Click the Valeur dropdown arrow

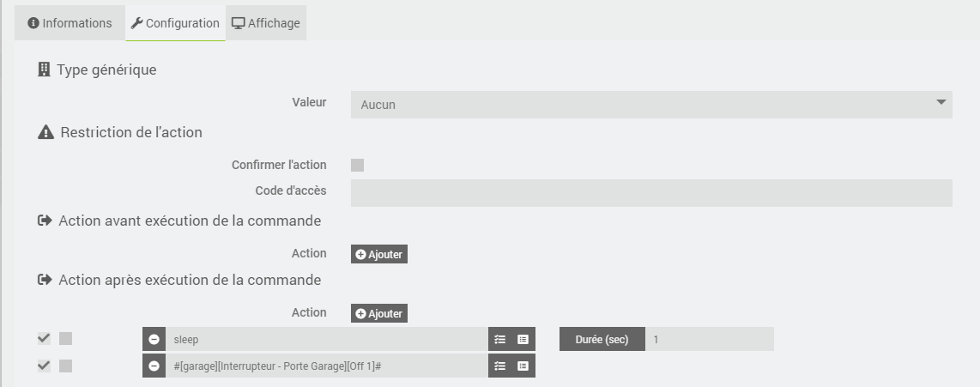point(941,102)
